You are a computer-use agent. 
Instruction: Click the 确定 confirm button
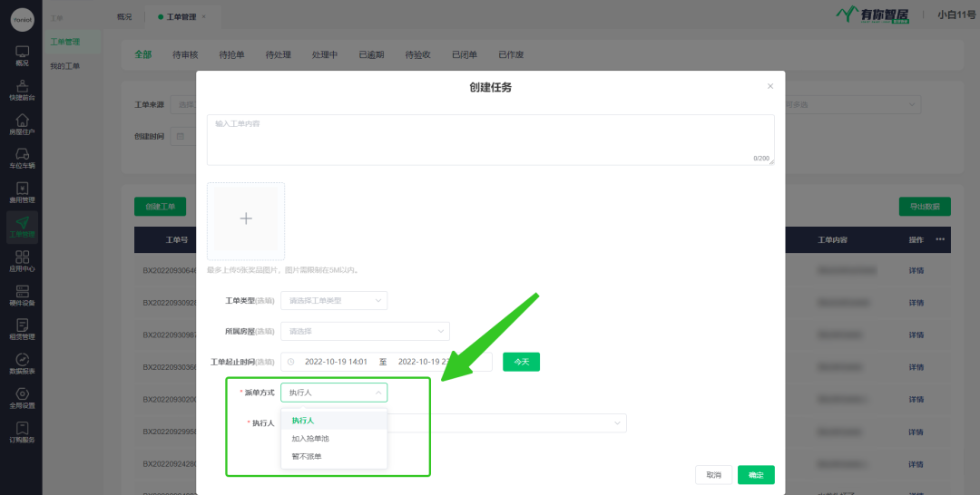point(756,475)
